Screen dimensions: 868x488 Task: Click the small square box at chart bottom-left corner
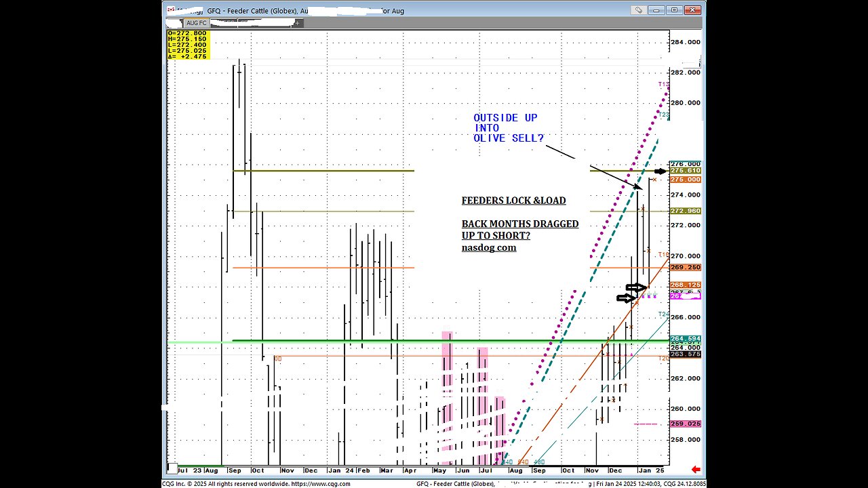pos(172,468)
